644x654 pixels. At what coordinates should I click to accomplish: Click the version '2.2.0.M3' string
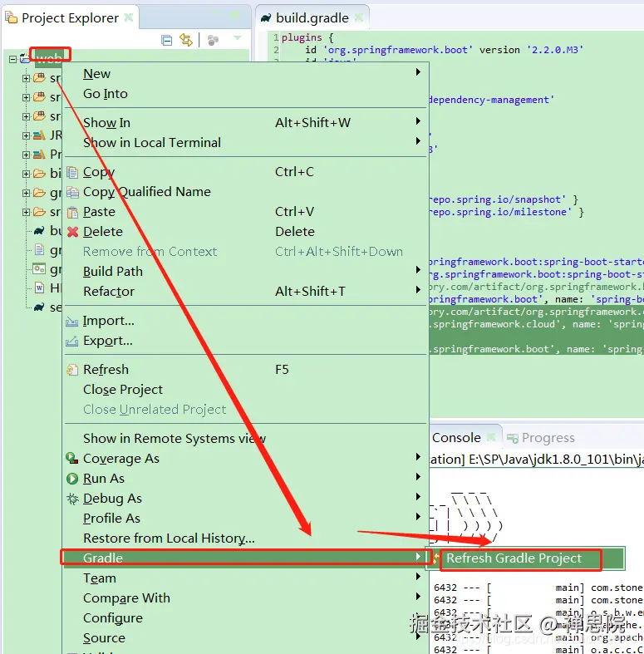click(x=555, y=50)
